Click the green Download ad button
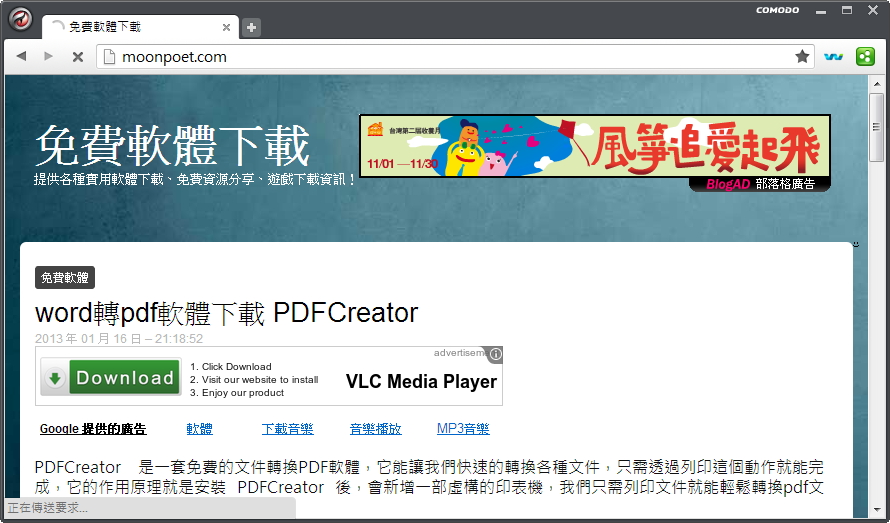Screen dimensions: 890x523 tap(110, 378)
